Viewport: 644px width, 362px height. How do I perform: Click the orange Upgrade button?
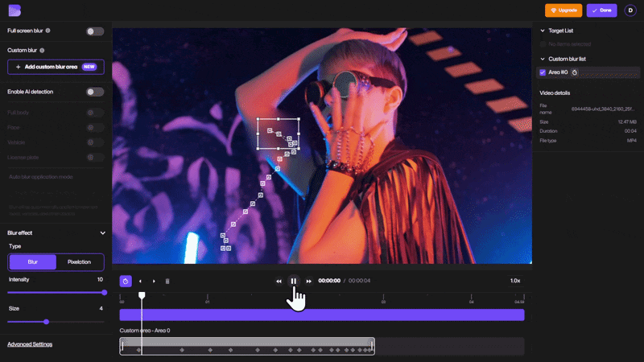point(563,10)
